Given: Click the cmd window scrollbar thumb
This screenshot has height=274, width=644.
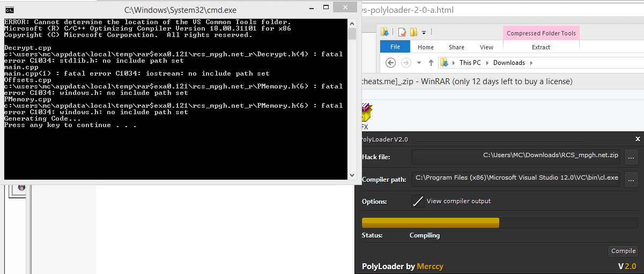Looking at the screenshot, I should click(x=352, y=34).
